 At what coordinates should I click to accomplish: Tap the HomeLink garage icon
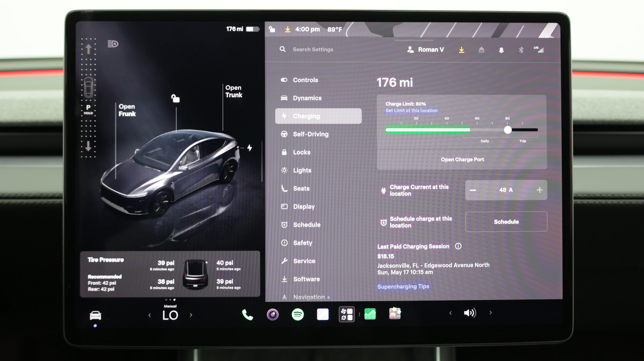tap(481, 50)
